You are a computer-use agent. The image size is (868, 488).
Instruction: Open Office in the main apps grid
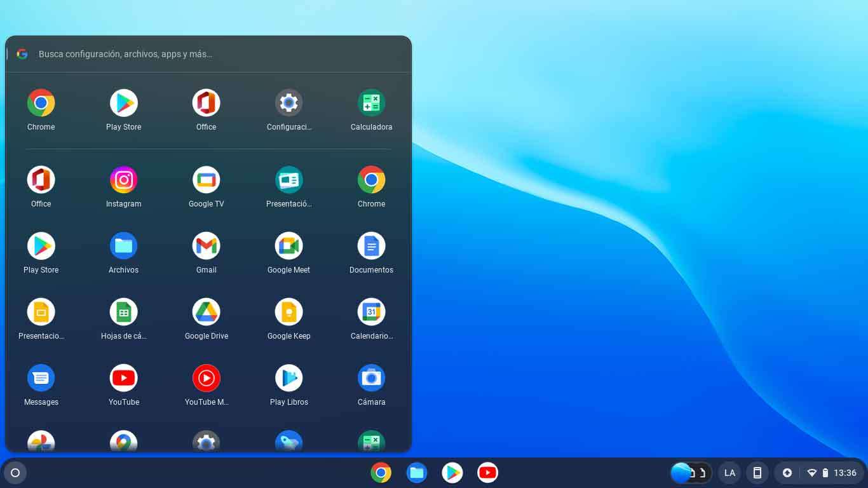click(x=41, y=180)
